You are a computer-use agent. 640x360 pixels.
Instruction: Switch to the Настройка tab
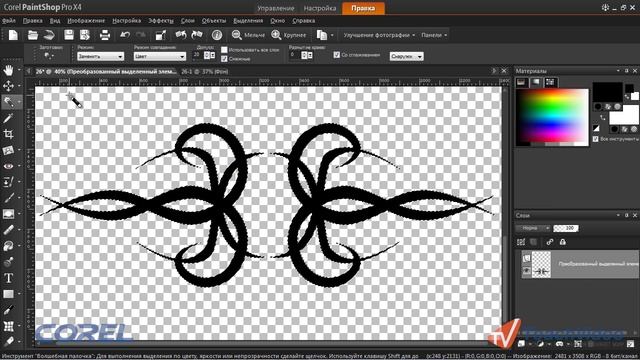tap(320, 8)
